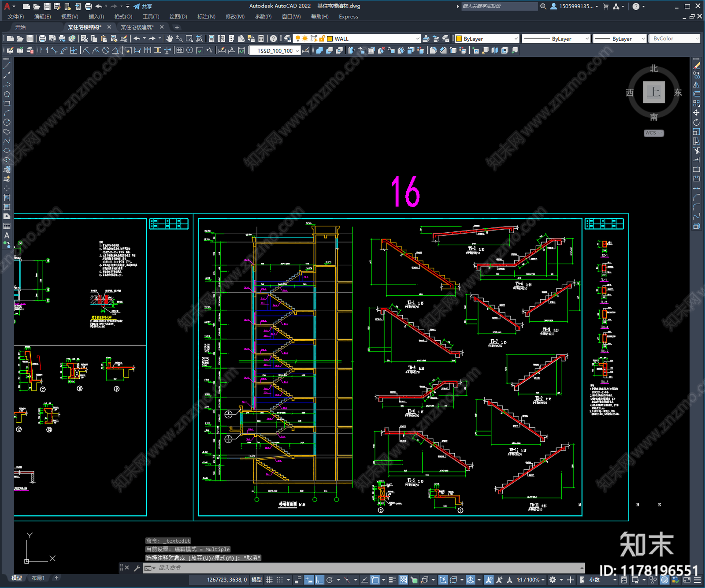Choose the Line draw tool
The width and height of the screenshot is (705, 588).
click(x=7, y=65)
